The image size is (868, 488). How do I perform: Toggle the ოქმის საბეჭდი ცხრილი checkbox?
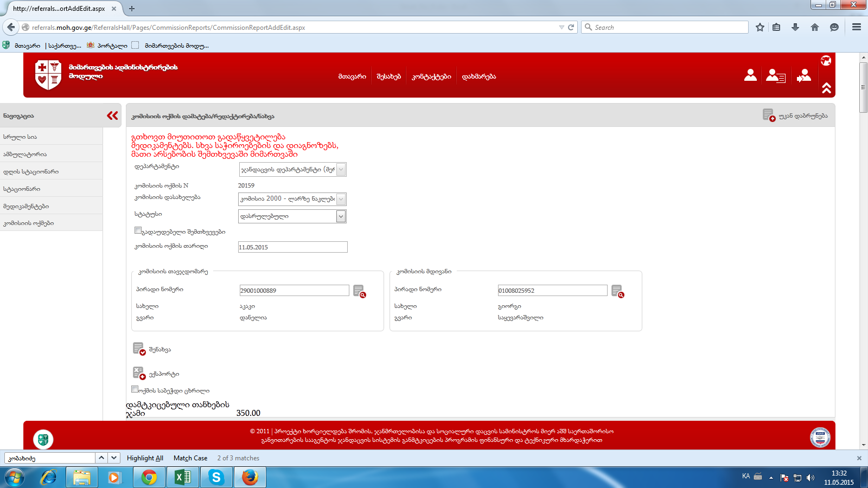pyautogui.click(x=135, y=389)
